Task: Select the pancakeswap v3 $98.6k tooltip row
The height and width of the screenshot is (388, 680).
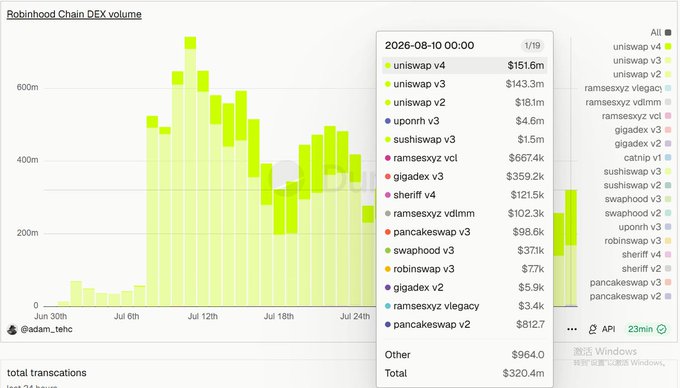Action: point(464,232)
